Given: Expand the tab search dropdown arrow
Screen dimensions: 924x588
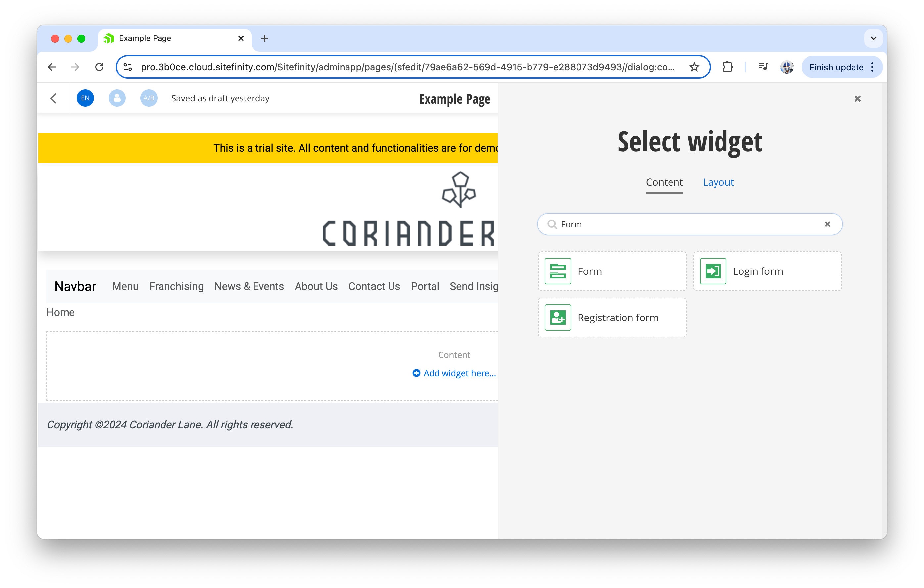Looking at the screenshot, I should click(x=873, y=38).
